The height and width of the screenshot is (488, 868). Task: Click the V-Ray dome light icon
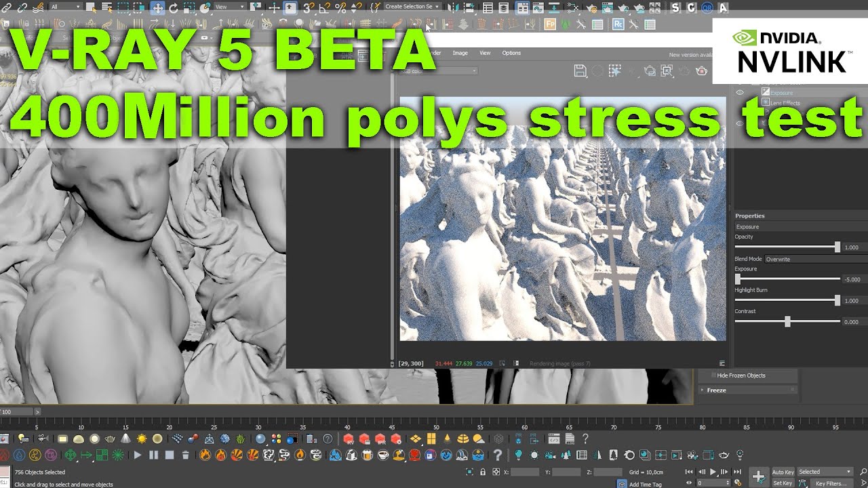79,439
